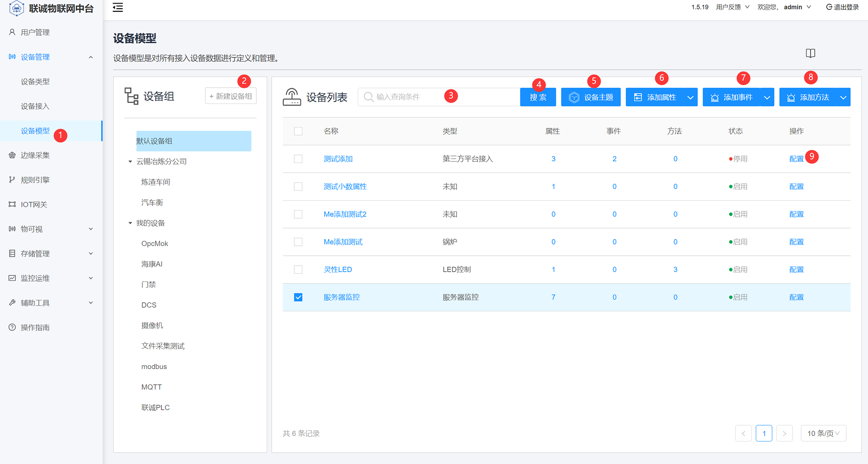Image resolution: width=868 pixels, height=464 pixels.
Task: Click the icon on the 添加属性 button
Action: click(638, 97)
